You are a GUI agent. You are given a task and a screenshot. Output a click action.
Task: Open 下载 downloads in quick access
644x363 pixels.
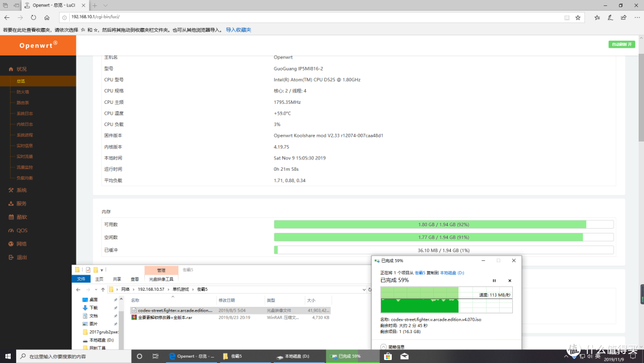coord(94,308)
